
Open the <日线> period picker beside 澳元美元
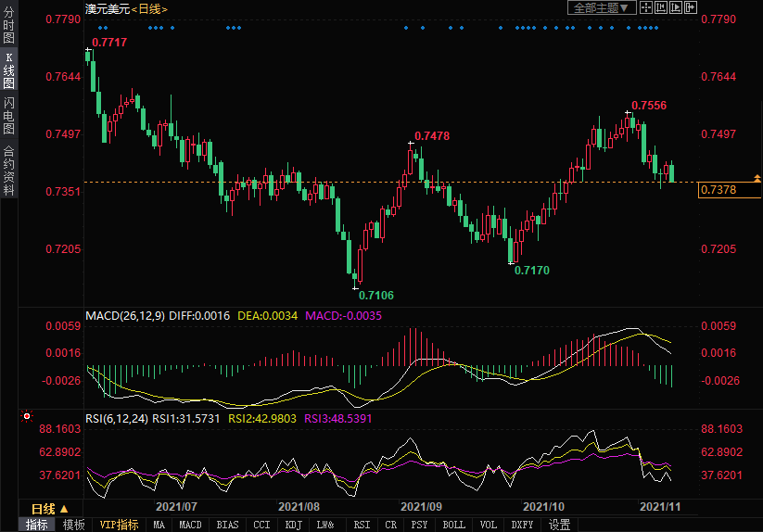click(147, 8)
